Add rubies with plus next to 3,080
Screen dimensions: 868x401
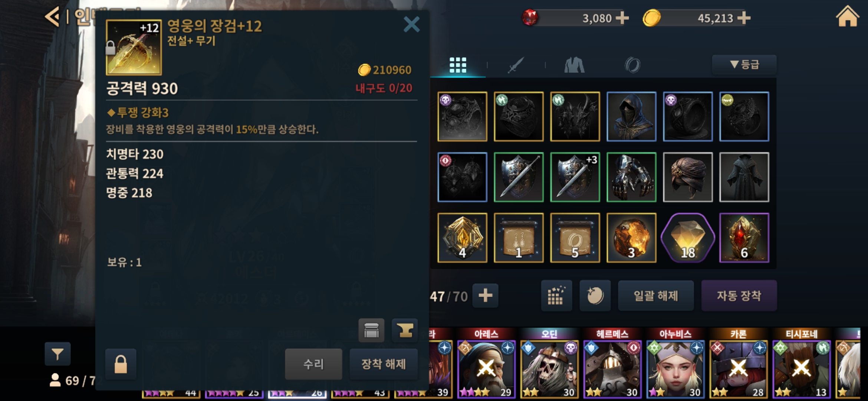point(622,18)
